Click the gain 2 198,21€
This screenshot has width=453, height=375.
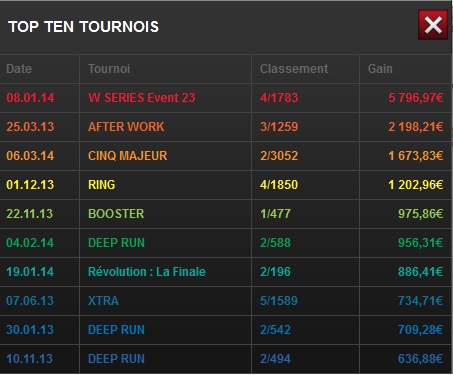tap(416, 127)
